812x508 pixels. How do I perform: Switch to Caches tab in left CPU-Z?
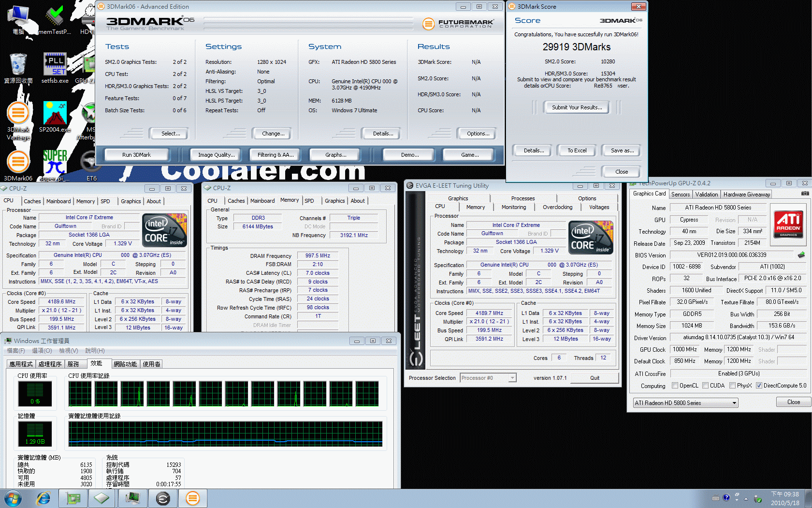coord(32,201)
